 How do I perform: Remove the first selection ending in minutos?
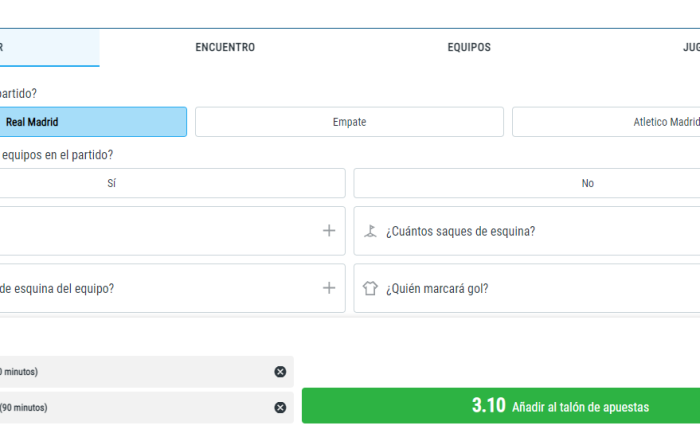(280, 372)
